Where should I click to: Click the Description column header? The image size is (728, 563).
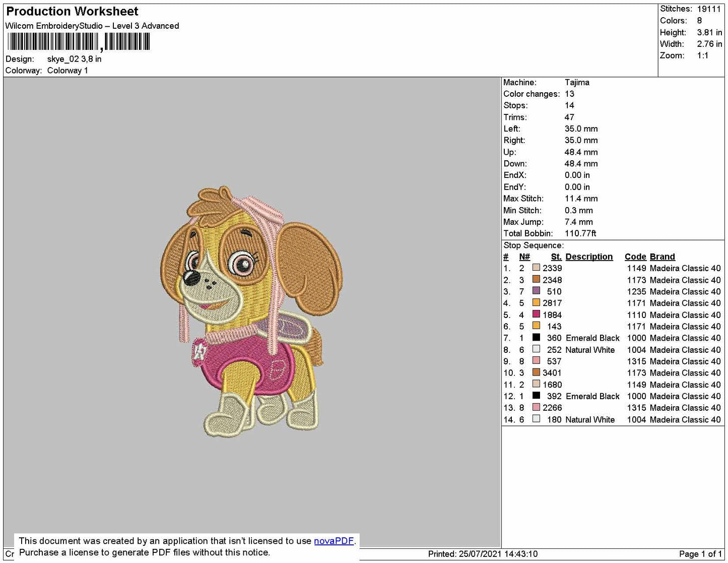click(589, 257)
